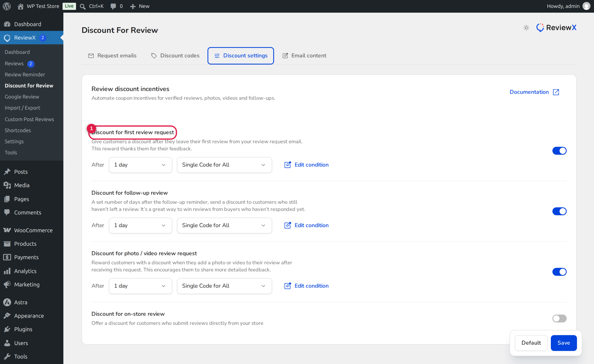Toggle the light/dark theme sun icon

coord(526,28)
